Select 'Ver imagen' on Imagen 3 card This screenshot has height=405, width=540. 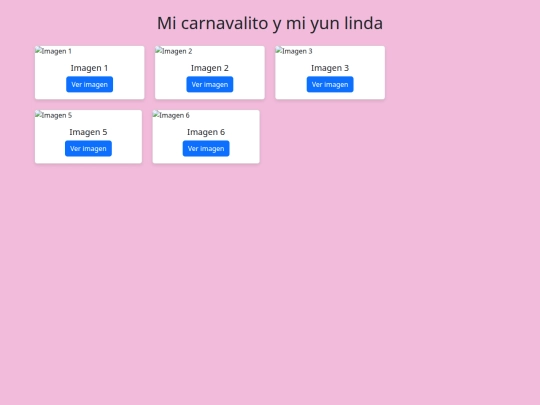click(330, 84)
